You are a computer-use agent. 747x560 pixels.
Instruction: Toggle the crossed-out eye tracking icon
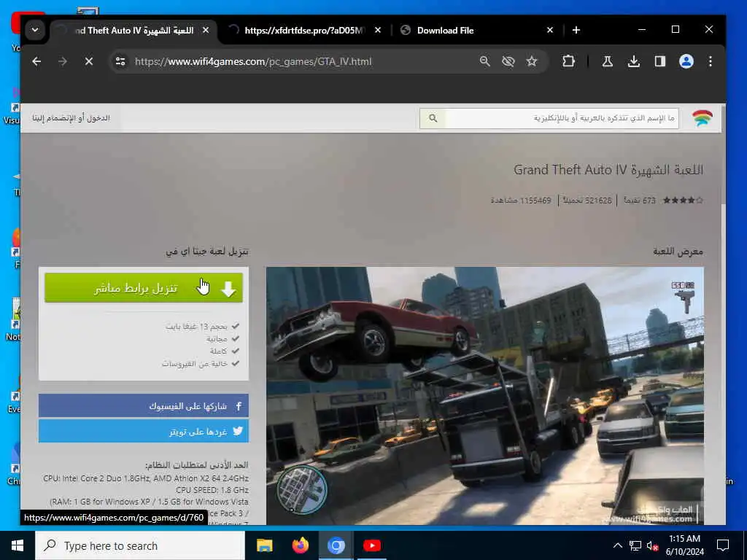[x=508, y=61]
